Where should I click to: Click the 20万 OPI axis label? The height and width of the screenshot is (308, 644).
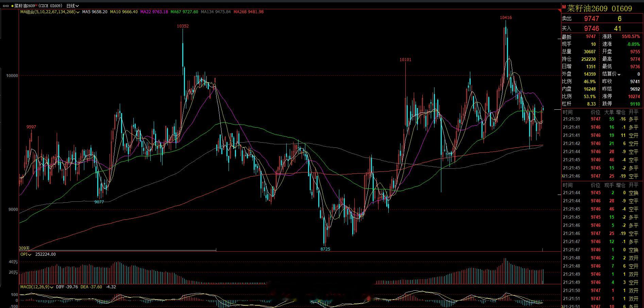coord(13,272)
